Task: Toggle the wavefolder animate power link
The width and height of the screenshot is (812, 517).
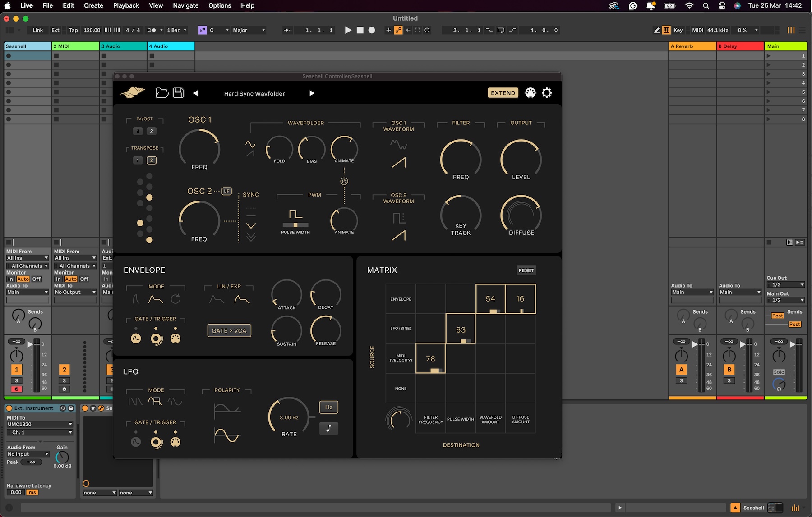Action: pos(344,181)
